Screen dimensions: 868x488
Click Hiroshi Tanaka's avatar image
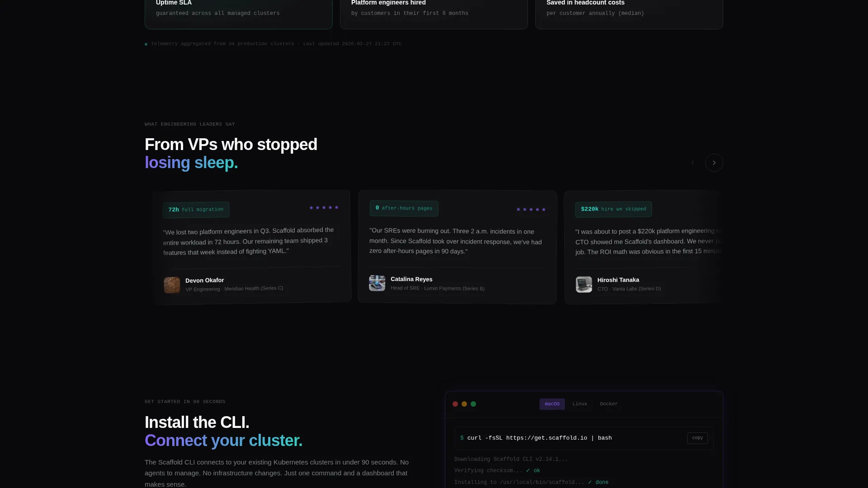584,285
